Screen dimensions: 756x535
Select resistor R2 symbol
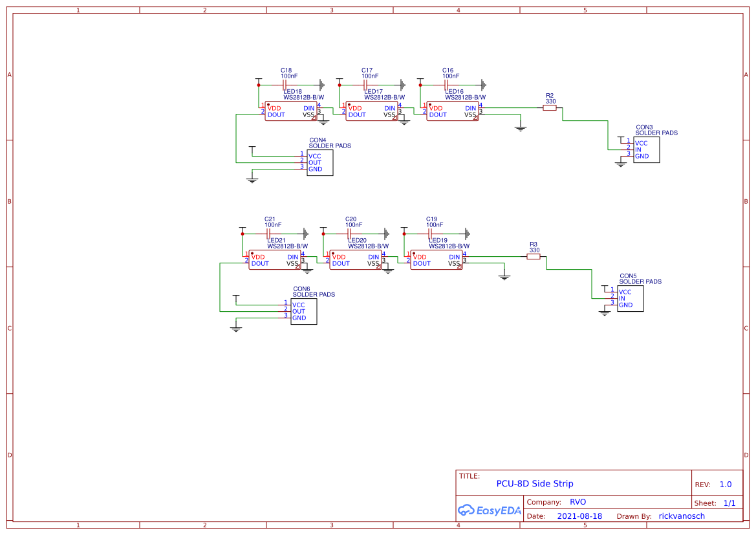click(550, 108)
